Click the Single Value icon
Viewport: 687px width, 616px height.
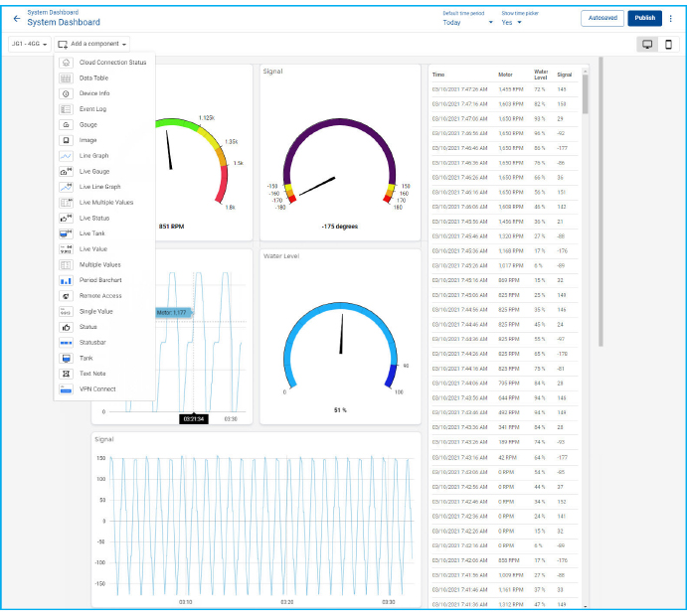coord(66,312)
